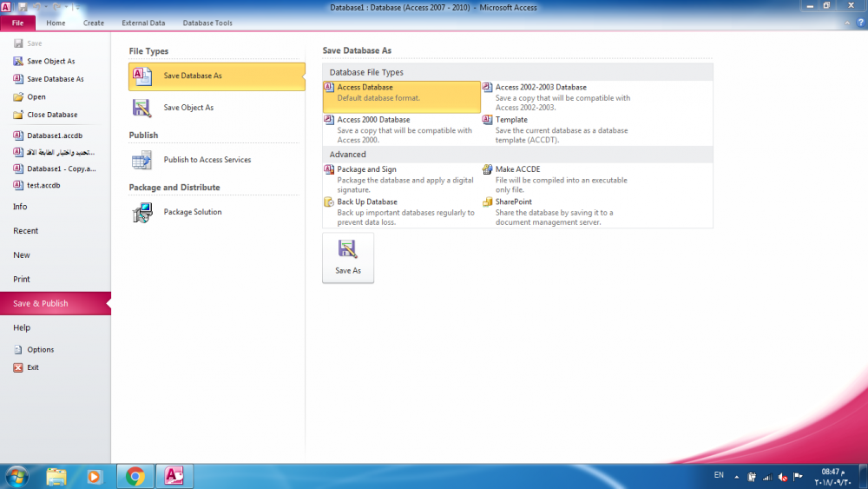Viewport: 868px width, 489px height.
Task: Open the Quick Access toolbar customize arrow
Action: [x=77, y=7]
